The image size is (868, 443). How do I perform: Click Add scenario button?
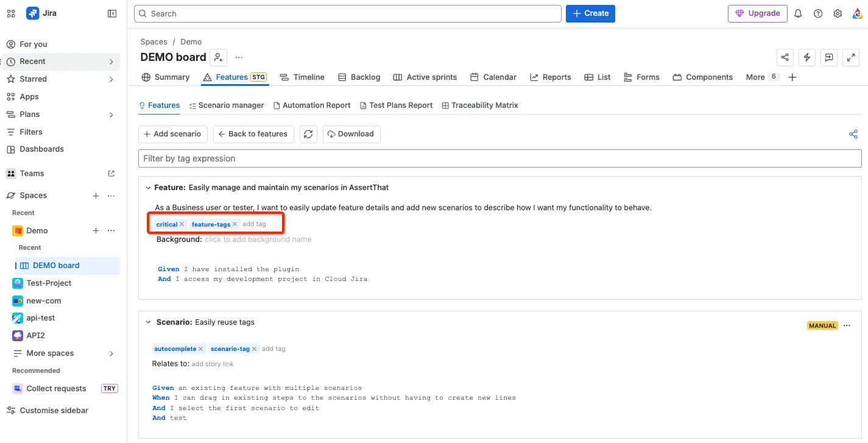click(x=173, y=134)
